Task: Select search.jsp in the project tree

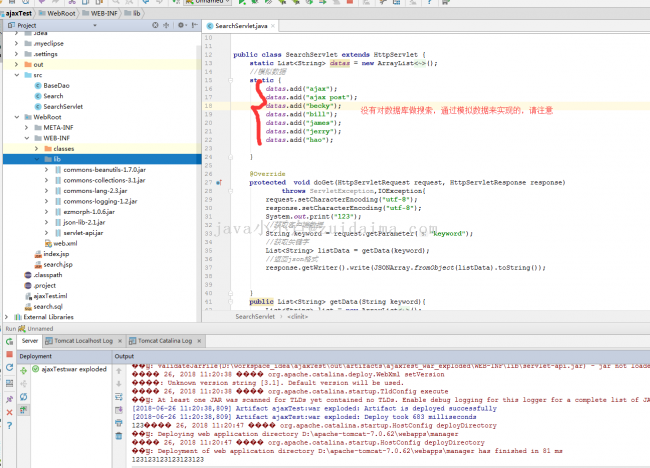Action: 54,264
